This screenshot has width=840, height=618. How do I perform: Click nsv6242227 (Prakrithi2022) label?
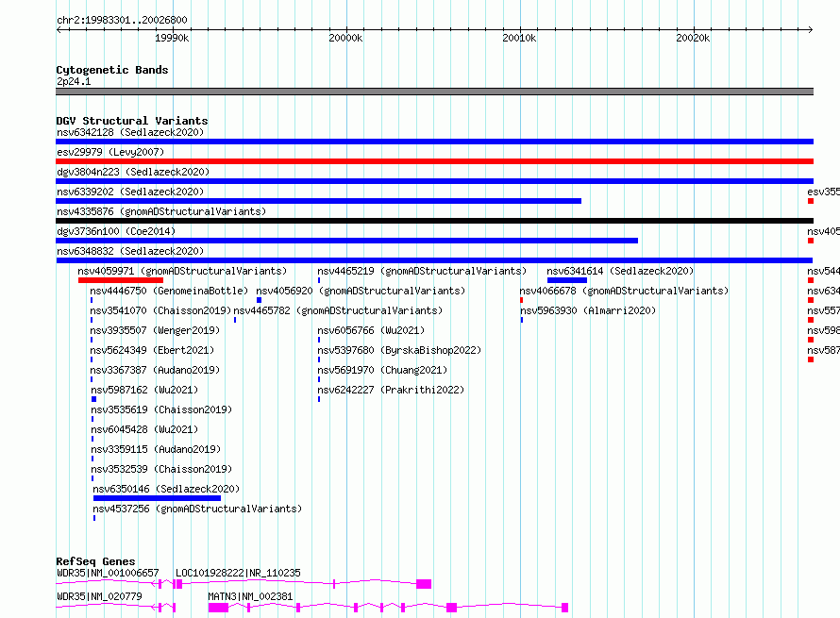391,390
